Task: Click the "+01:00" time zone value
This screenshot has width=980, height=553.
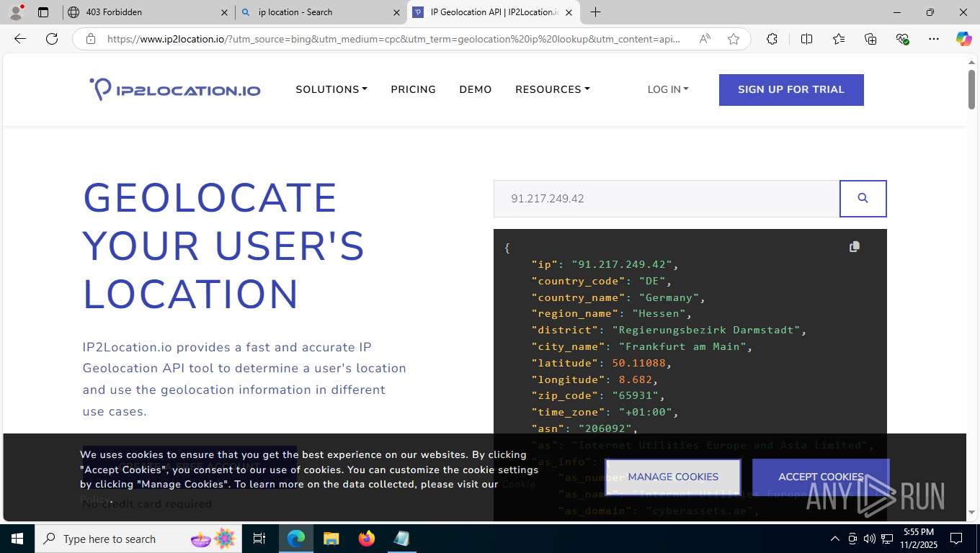Action: (x=645, y=412)
